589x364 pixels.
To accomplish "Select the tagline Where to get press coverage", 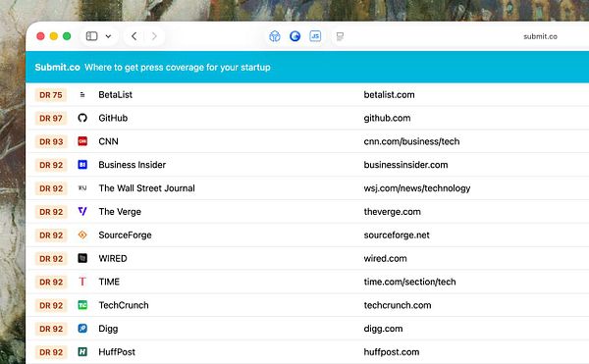I will point(178,67).
